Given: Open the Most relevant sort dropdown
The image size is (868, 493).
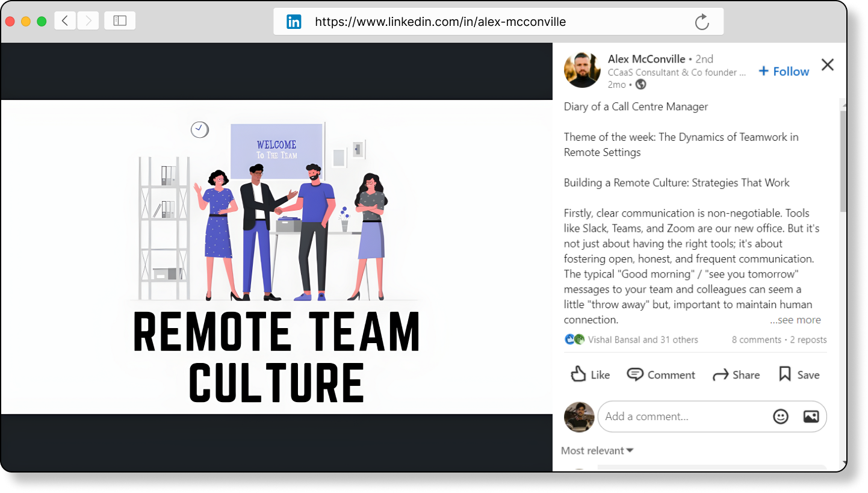Looking at the screenshot, I should (x=597, y=450).
